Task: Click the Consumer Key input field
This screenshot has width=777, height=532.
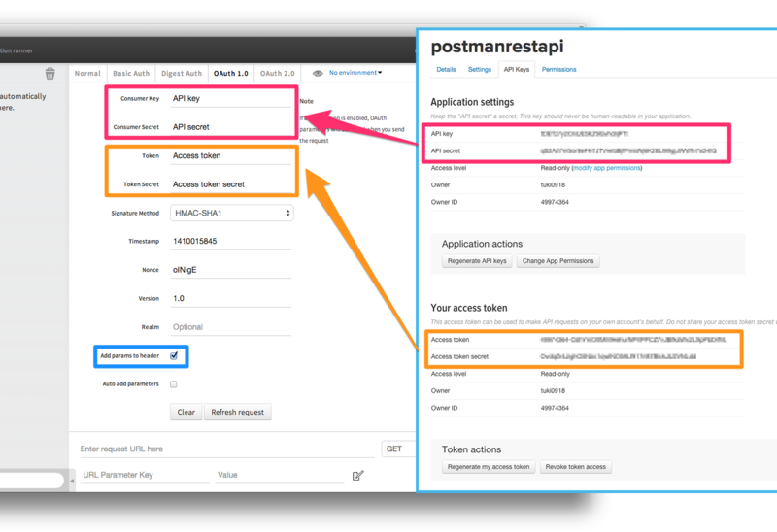Action: [x=231, y=99]
